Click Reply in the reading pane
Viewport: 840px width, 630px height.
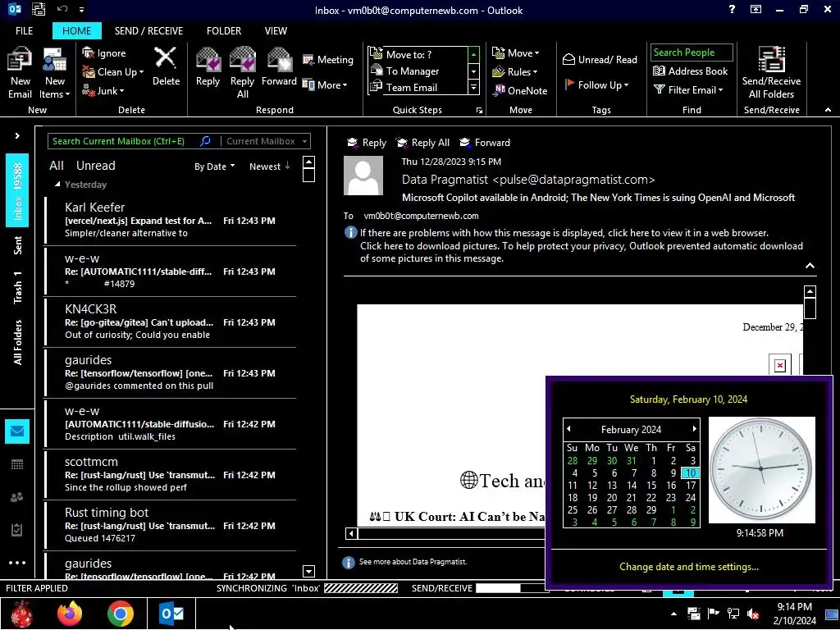click(x=367, y=143)
